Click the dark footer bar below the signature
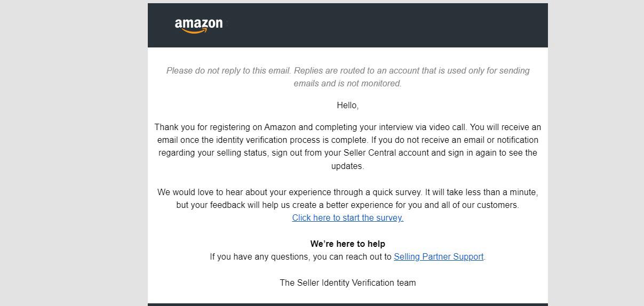644x306 pixels. 347,304
